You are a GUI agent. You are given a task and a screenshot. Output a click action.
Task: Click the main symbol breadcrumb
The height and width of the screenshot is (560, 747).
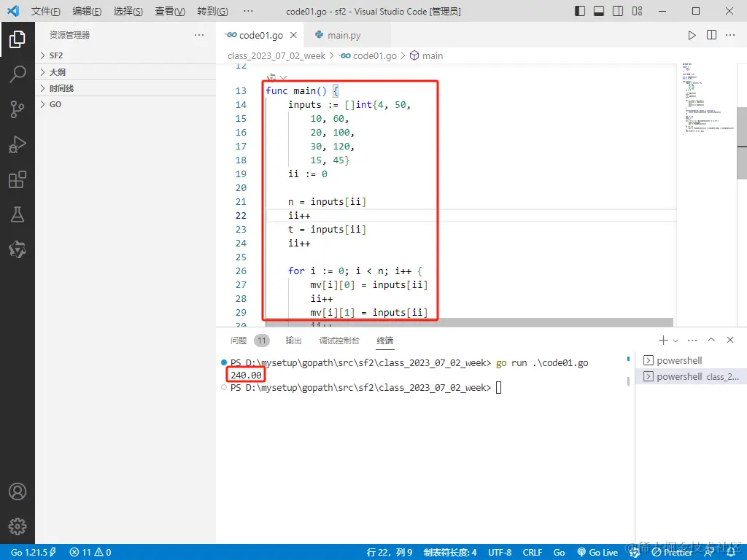click(x=426, y=55)
